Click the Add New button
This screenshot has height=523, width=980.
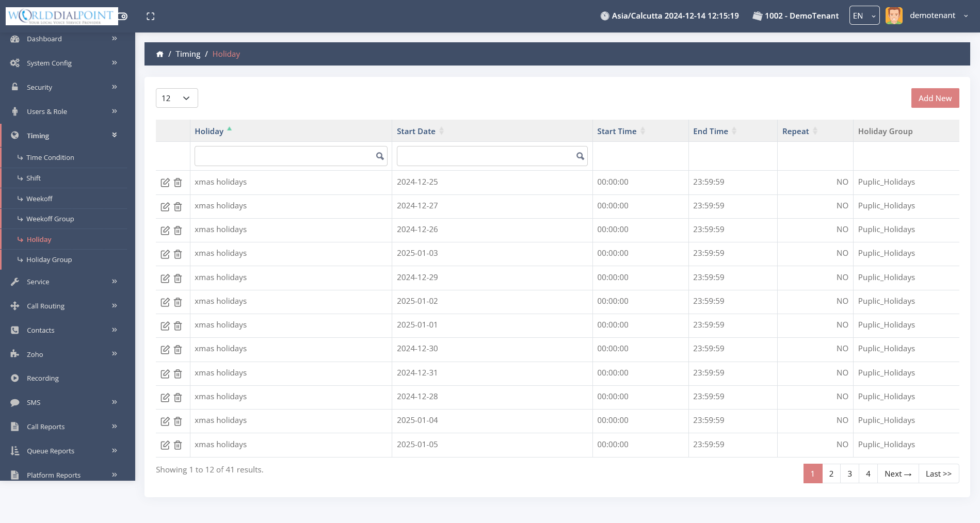pyautogui.click(x=935, y=98)
